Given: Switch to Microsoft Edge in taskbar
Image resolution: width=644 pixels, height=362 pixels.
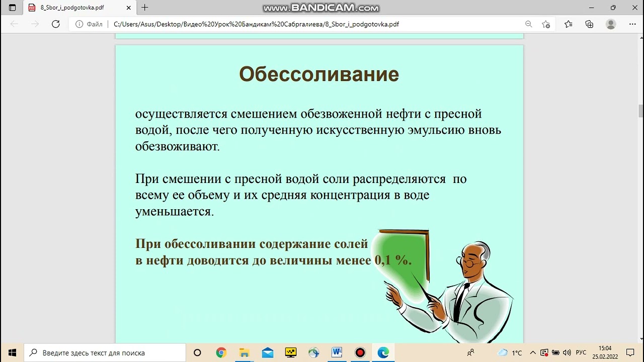Looking at the screenshot, I should (383, 353).
